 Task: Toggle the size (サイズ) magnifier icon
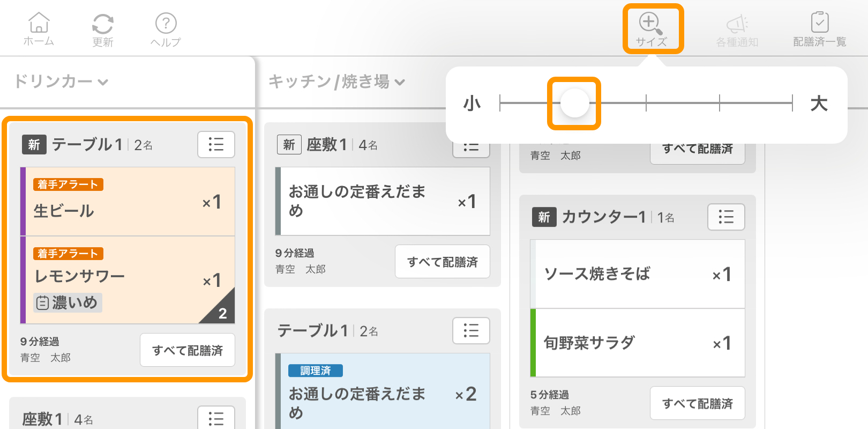[652, 29]
